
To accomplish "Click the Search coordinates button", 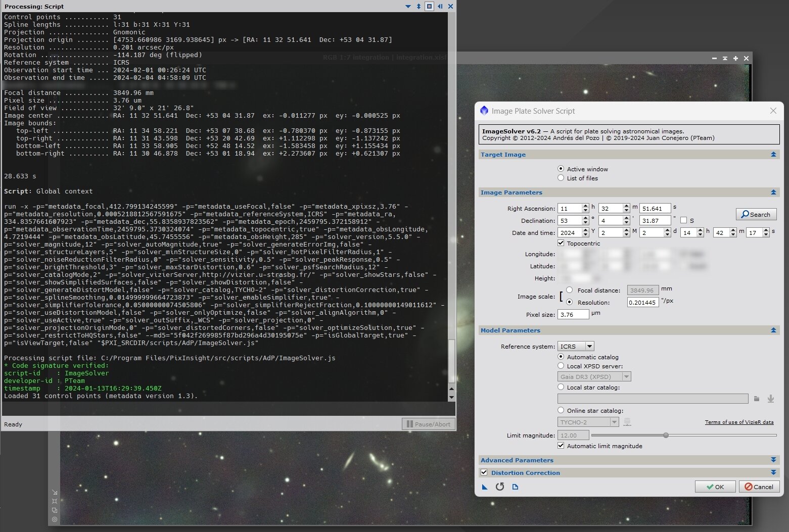I will tap(756, 214).
